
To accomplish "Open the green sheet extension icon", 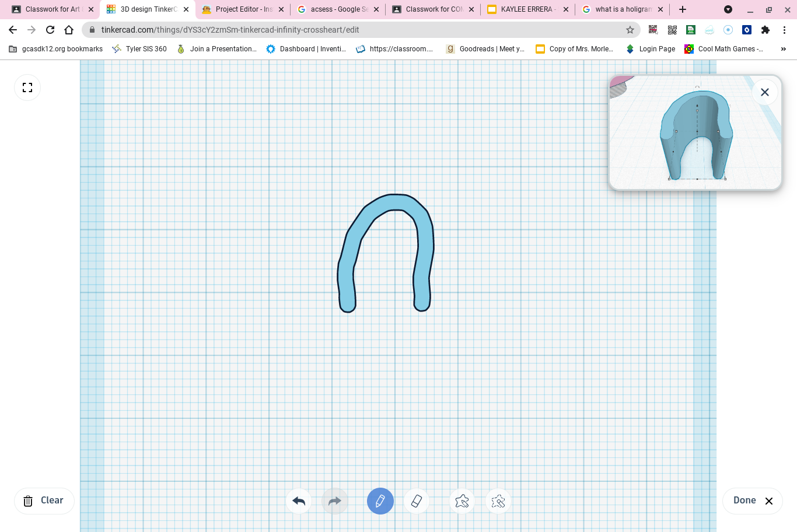I will [x=691, y=30].
